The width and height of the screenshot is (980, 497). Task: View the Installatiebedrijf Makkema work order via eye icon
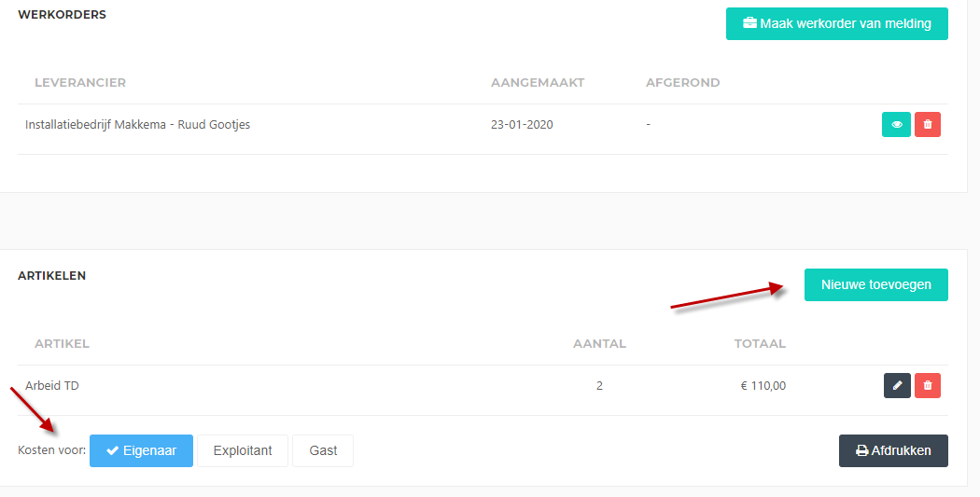896,124
